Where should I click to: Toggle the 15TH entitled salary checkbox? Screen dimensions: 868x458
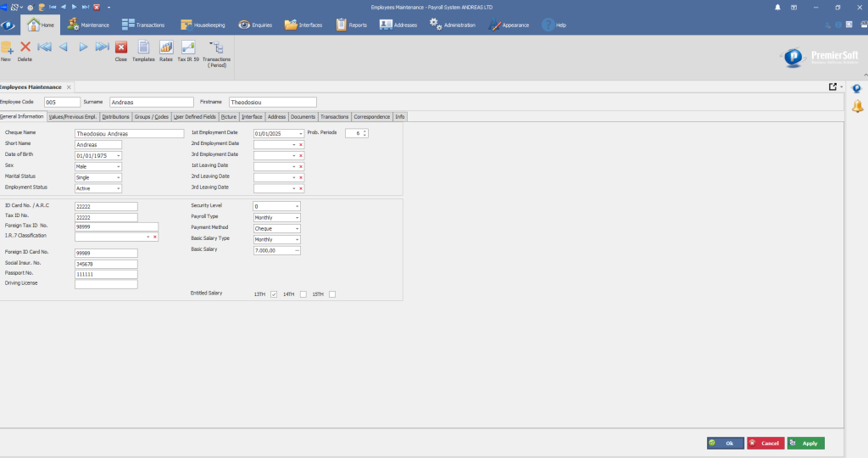(x=332, y=294)
